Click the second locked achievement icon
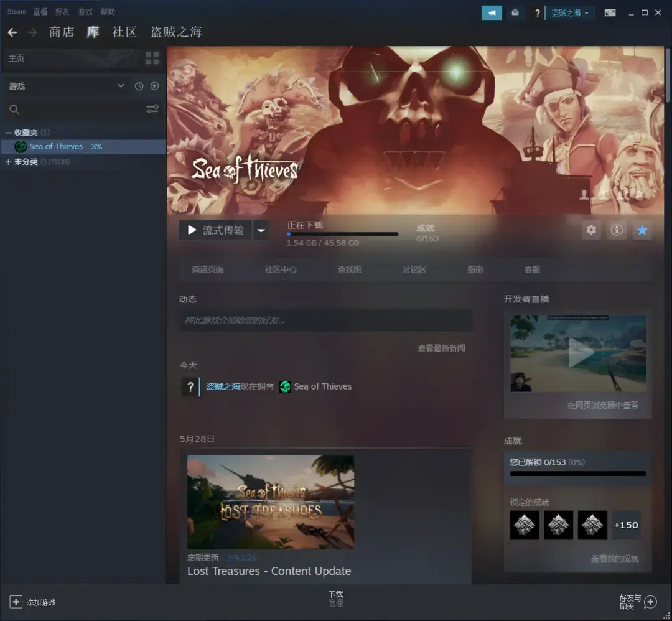Image resolution: width=672 pixels, height=621 pixels. tap(558, 525)
